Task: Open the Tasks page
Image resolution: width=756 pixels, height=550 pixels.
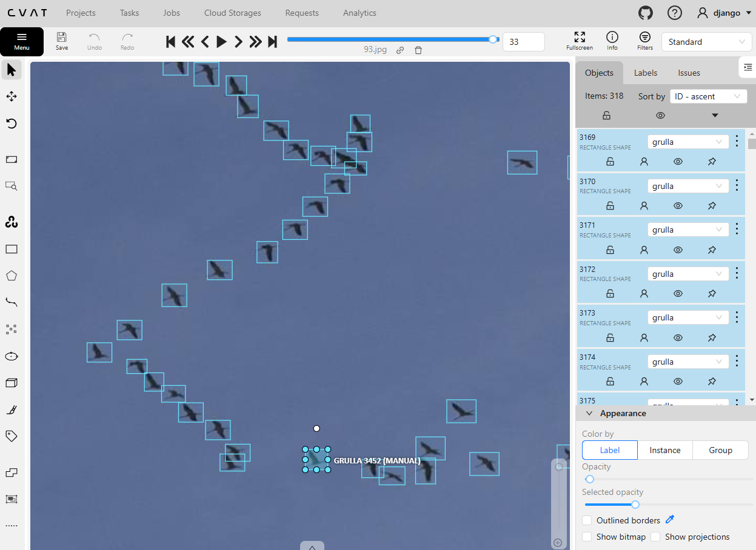Action: [x=129, y=13]
